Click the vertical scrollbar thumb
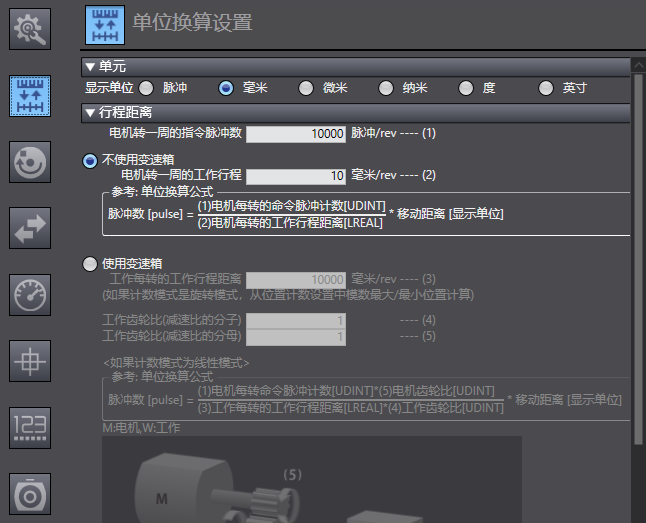 pyautogui.click(x=638, y=260)
